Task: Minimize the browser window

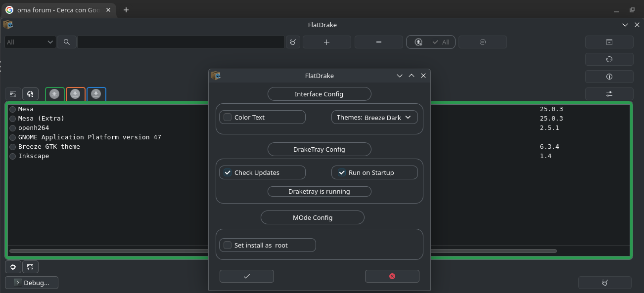Action: tap(616, 10)
